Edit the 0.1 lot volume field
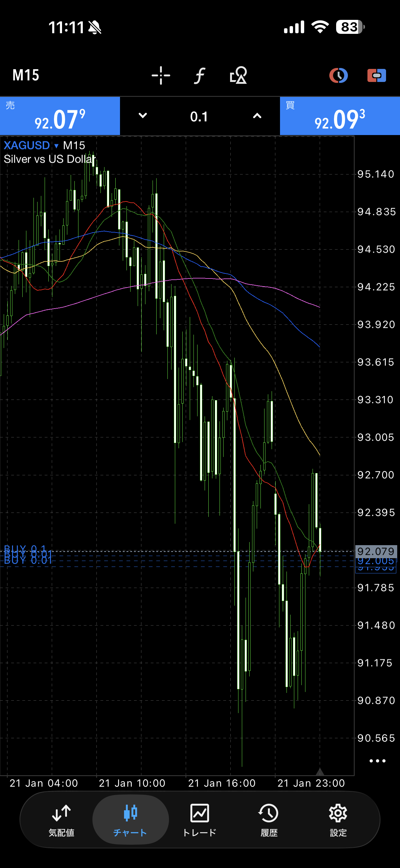 (199, 117)
